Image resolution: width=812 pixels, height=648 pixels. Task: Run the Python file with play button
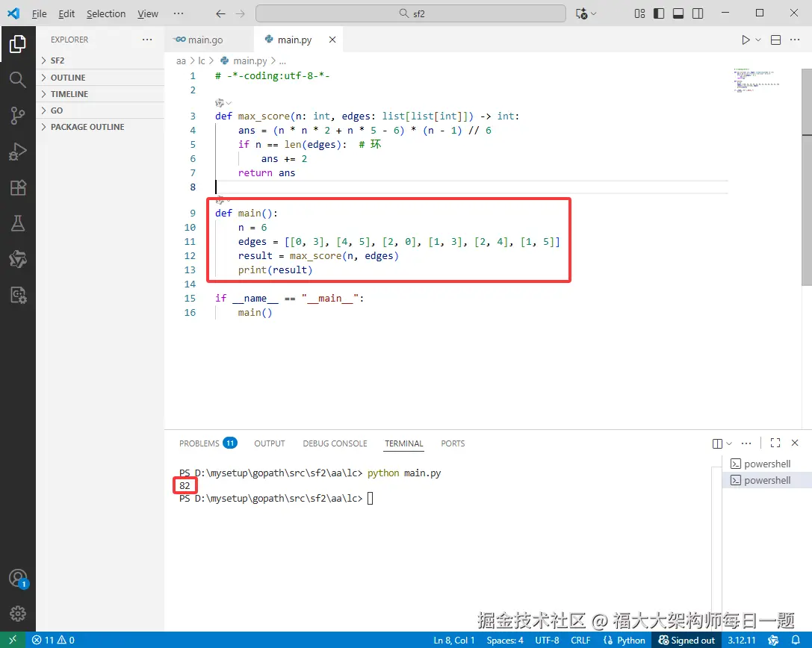(746, 40)
